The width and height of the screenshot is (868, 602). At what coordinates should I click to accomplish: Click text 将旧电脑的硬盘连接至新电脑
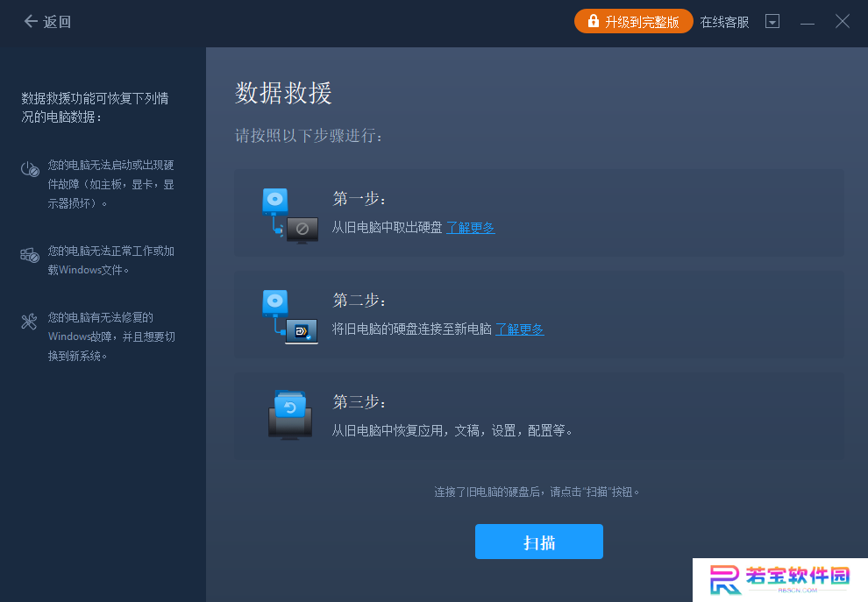coord(411,329)
